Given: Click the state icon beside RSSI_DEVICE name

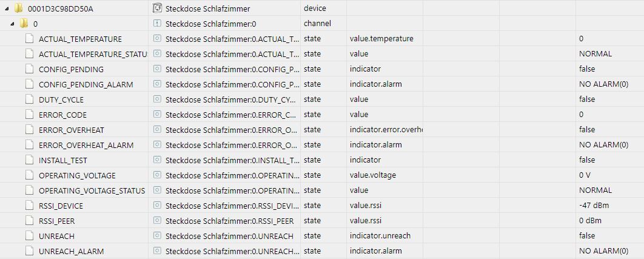Looking at the screenshot, I should pyautogui.click(x=156, y=206).
